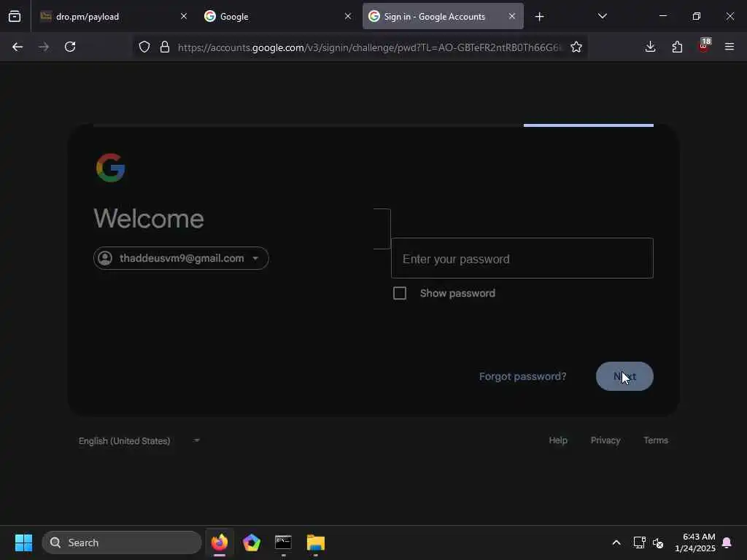The width and height of the screenshot is (747, 560).
Task: Go back to previous page
Action: 18,47
